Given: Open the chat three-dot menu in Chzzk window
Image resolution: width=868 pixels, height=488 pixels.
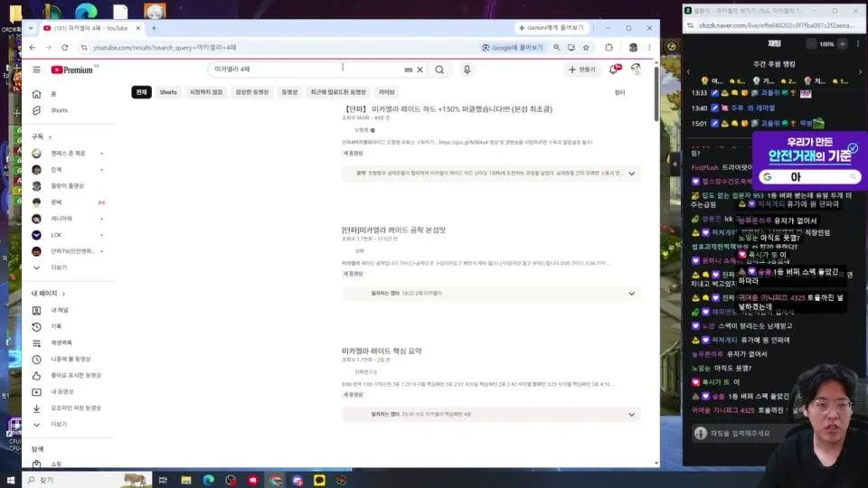Looking at the screenshot, I should tap(859, 43).
